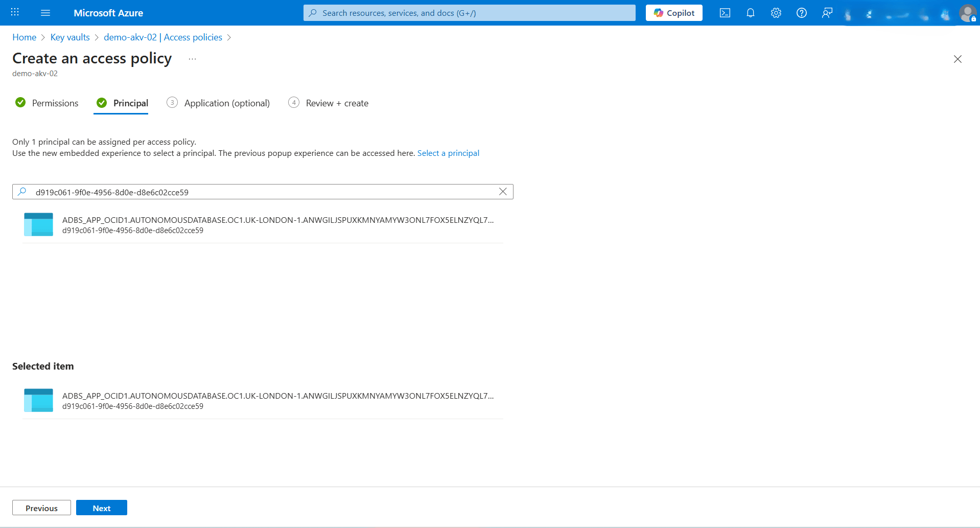
Task: Focus the principal search input field
Action: [255, 192]
